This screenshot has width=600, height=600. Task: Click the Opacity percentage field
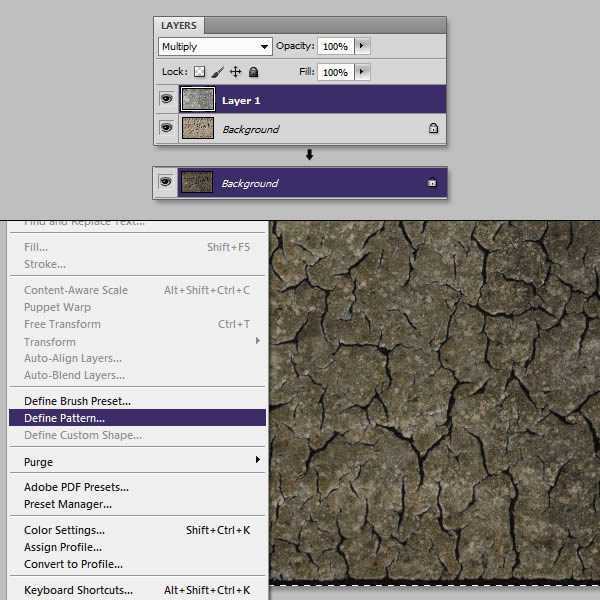click(x=335, y=46)
